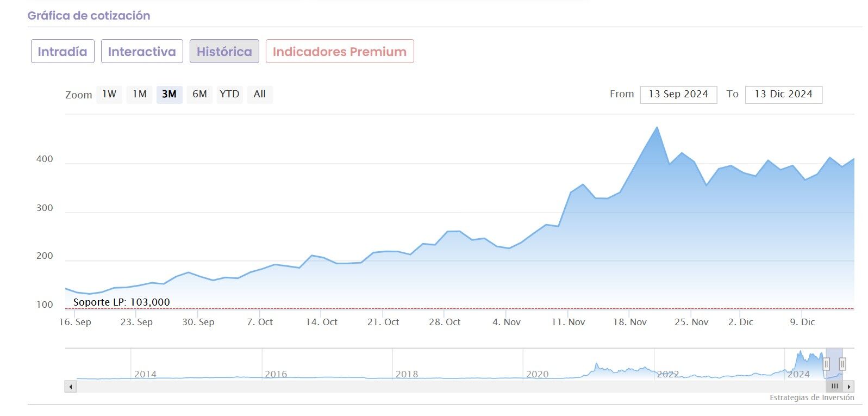Click the Estrategias de Inversión credit link

(x=812, y=398)
